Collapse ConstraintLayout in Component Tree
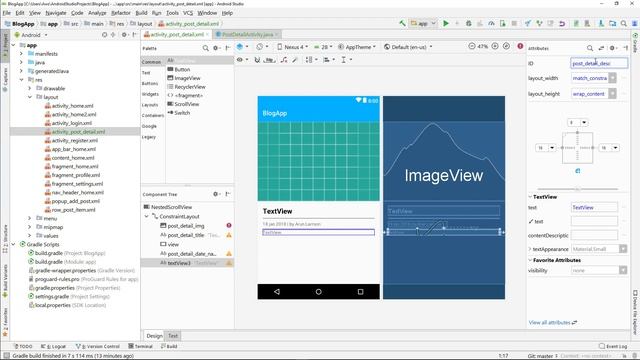 coord(147,216)
